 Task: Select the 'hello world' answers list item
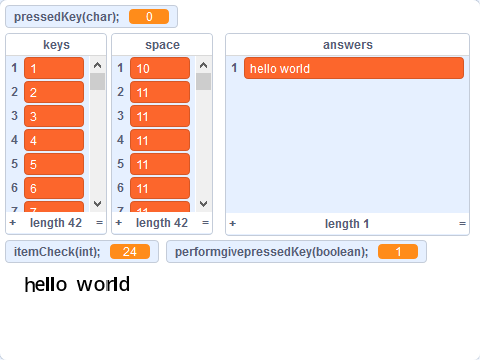coord(354,68)
